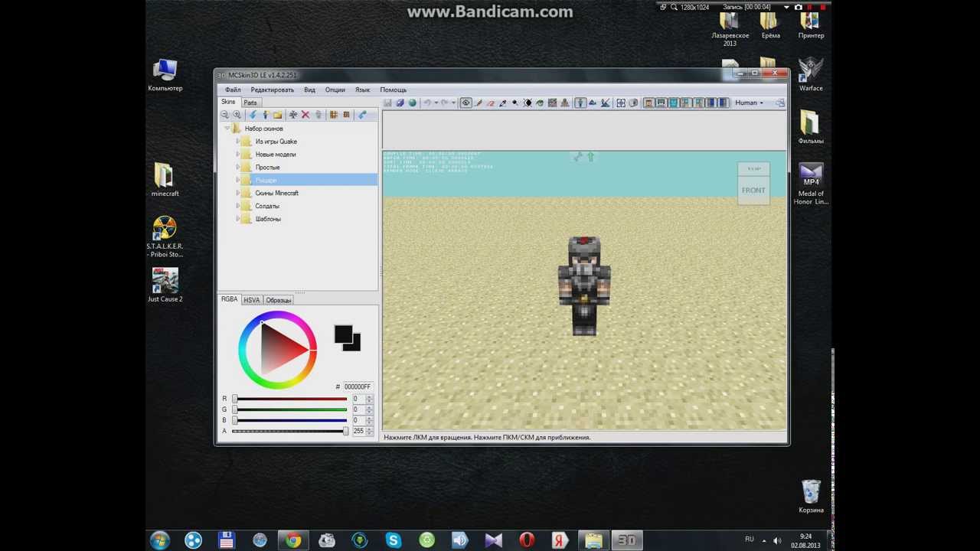The height and width of the screenshot is (551, 980).
Task: Open the Помощь menu
Action: [x=394, y=90]
